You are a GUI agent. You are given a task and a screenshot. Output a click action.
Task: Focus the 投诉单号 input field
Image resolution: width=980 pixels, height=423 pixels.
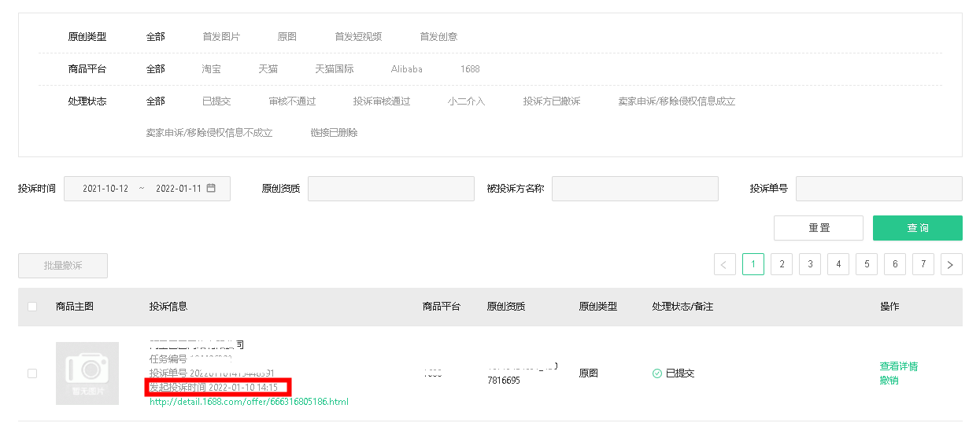tap(878, 189)
